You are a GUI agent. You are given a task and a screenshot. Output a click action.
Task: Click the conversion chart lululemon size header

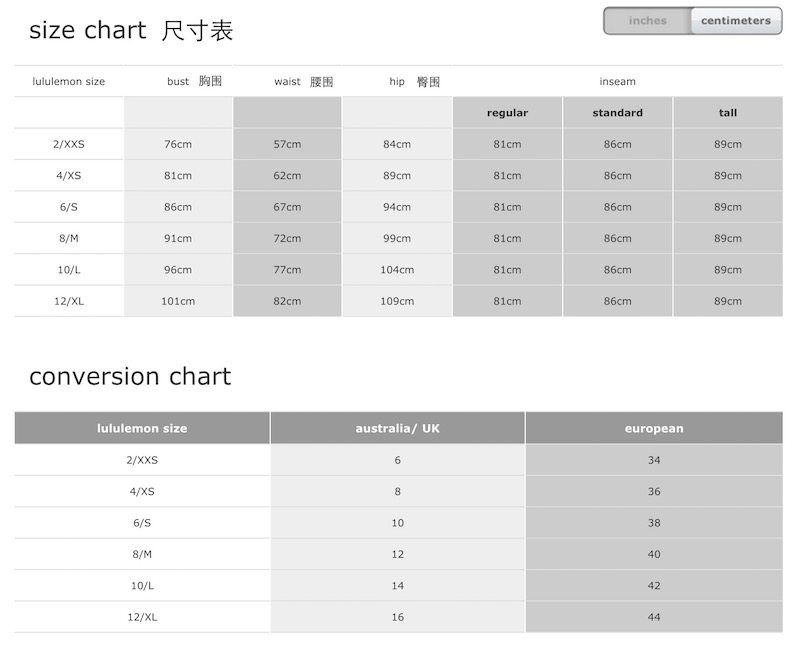[x=142, y=428]
